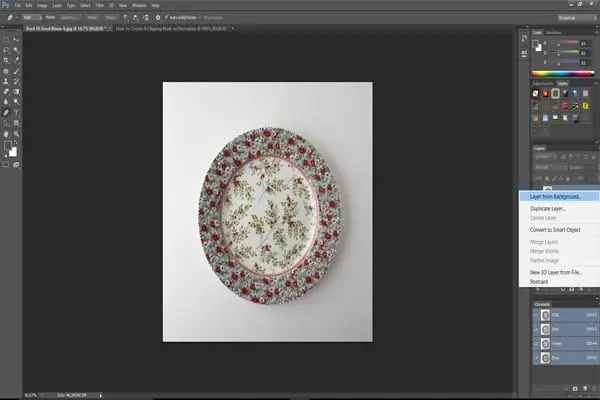Hide the Blue channel visibility eye
This screenshot has height=400, width=600.
click(536, 358)
